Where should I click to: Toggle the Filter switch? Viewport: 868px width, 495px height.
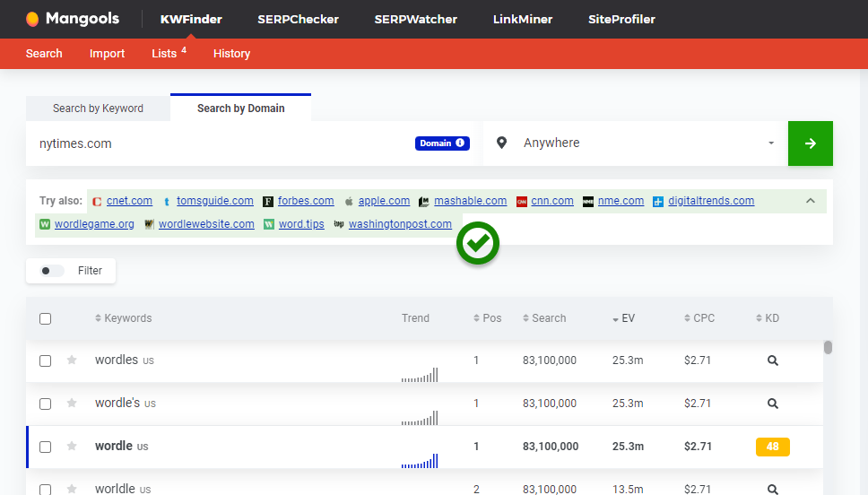pyautogui.click(x=52, y=271)
